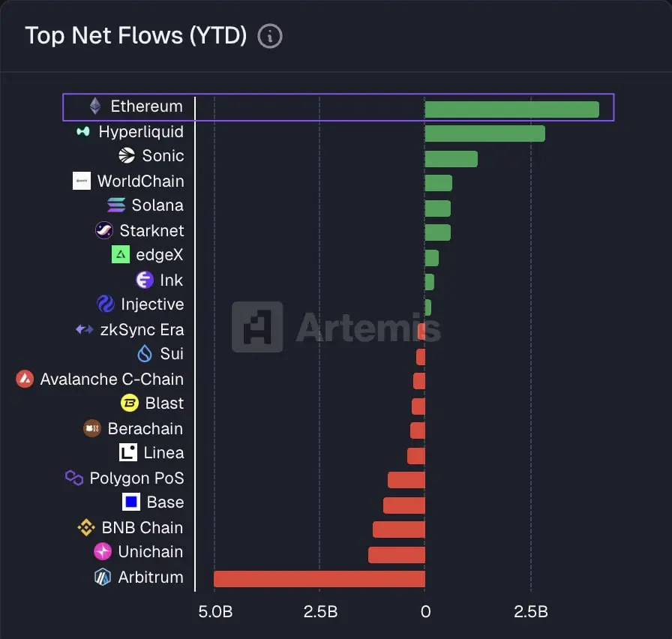Click the yellow Blast logo icon
The width and height of the screenshot is (672, 639).
coord(130,403)
